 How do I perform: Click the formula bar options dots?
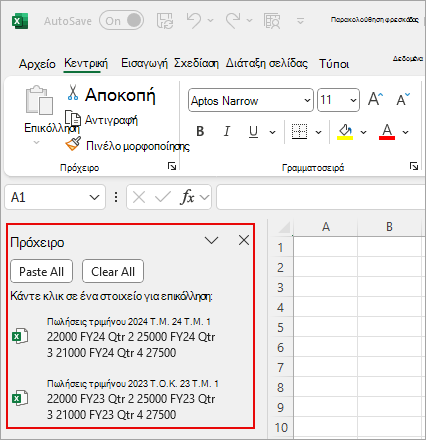[x=116, y=197]
